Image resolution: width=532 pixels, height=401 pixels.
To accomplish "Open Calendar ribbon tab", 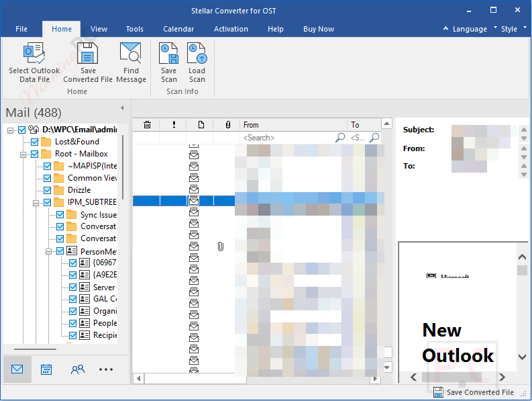I will (178, 29).
